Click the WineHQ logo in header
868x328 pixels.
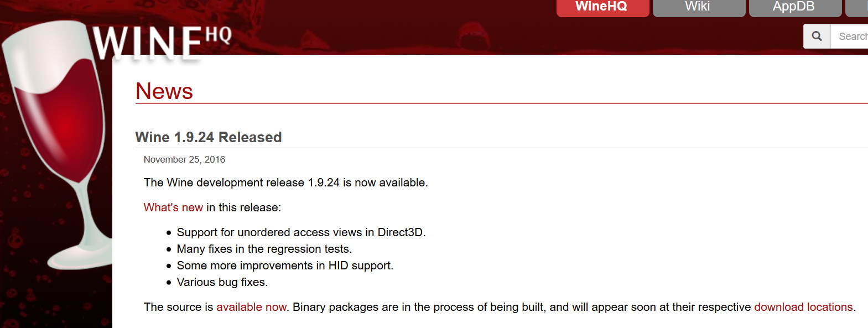point(162,42)
